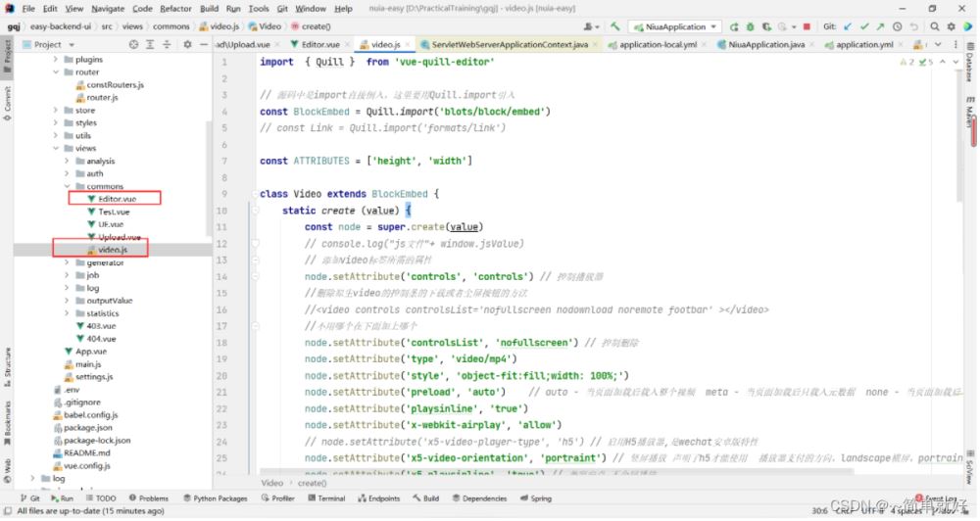
Task: Collapse the commons folder in tree
Action: pyautogui.click(x=67, y=186)
